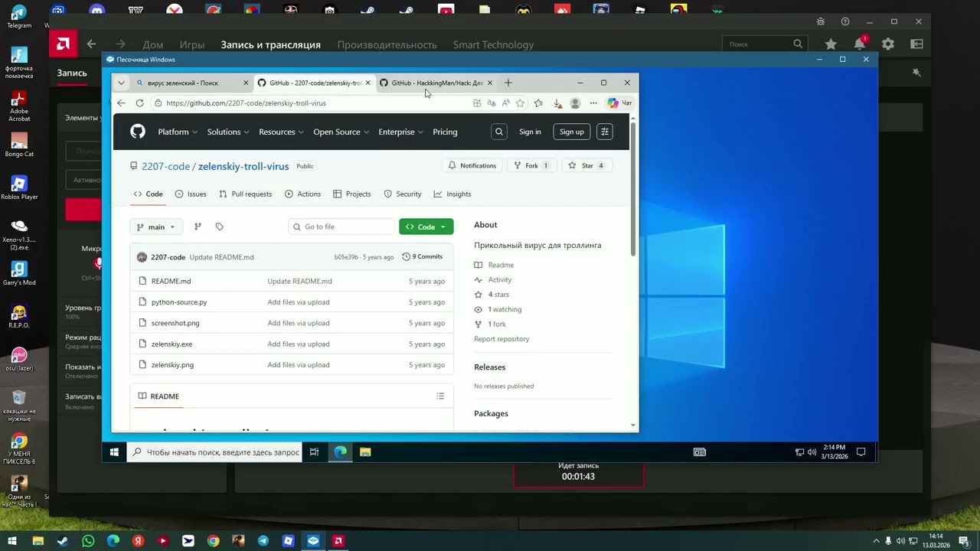Open Steam from the host taskbar
980x551 pixels.
pyautogui.click(x=63, y=541)
